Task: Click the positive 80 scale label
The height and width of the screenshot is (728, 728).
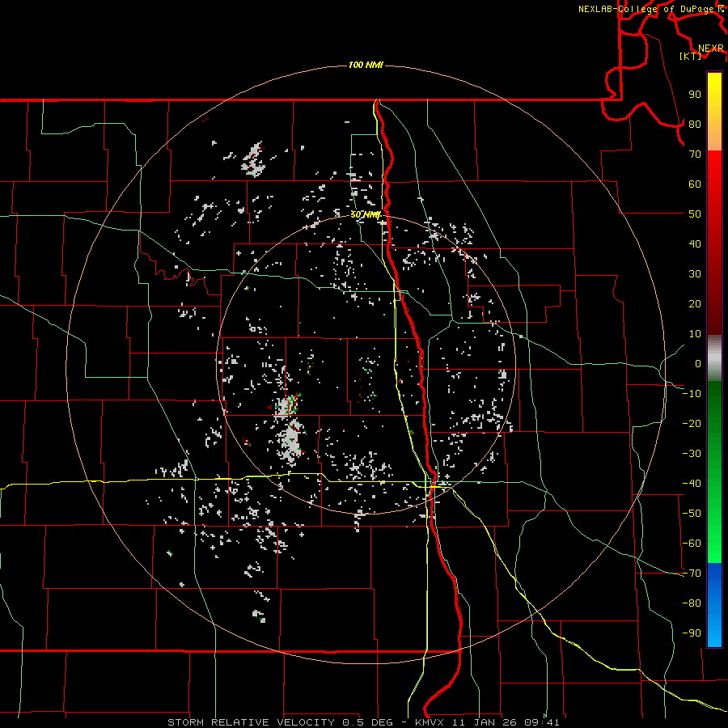Action: click(695, 125)
